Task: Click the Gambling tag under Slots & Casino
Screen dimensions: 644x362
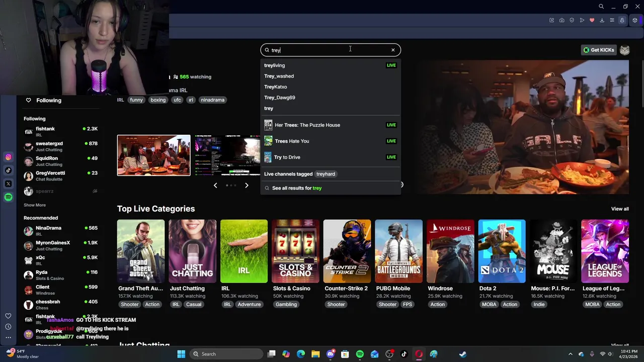Action: 286,305
